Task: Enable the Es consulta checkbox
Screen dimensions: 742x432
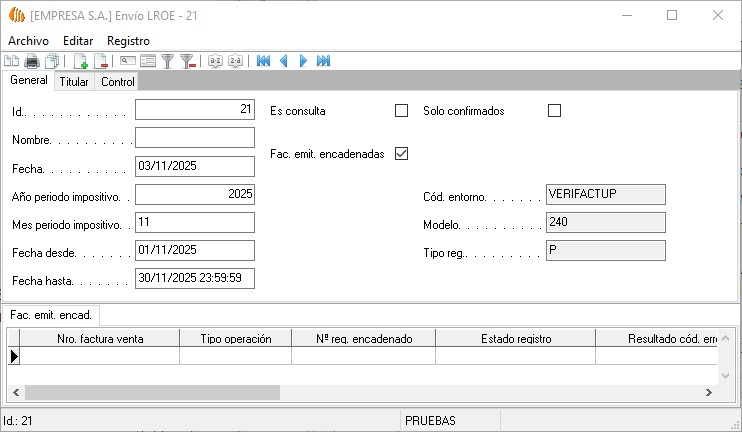Action: tap(402, 111)
